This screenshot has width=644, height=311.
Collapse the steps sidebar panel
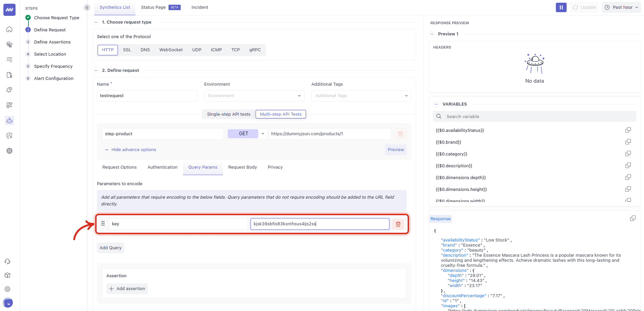[x=87, y=7]
